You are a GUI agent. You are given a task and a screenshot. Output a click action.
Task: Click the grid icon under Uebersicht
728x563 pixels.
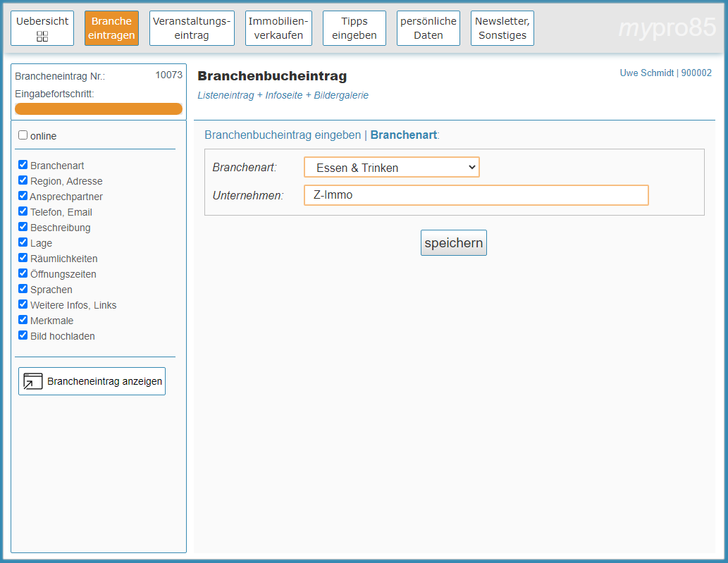coord(42,36)
